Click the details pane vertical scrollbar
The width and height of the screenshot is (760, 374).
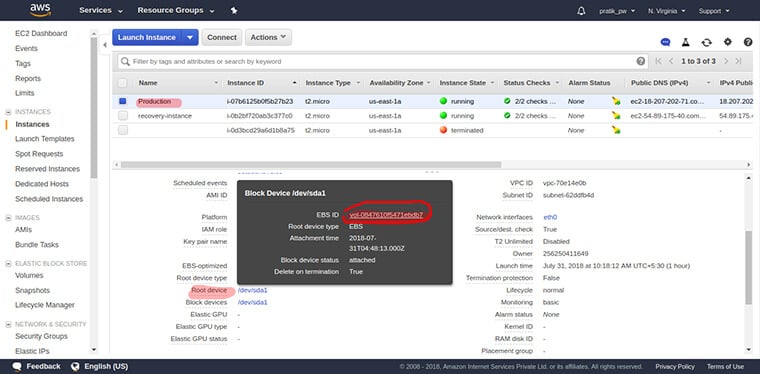(x=749, y=267)
